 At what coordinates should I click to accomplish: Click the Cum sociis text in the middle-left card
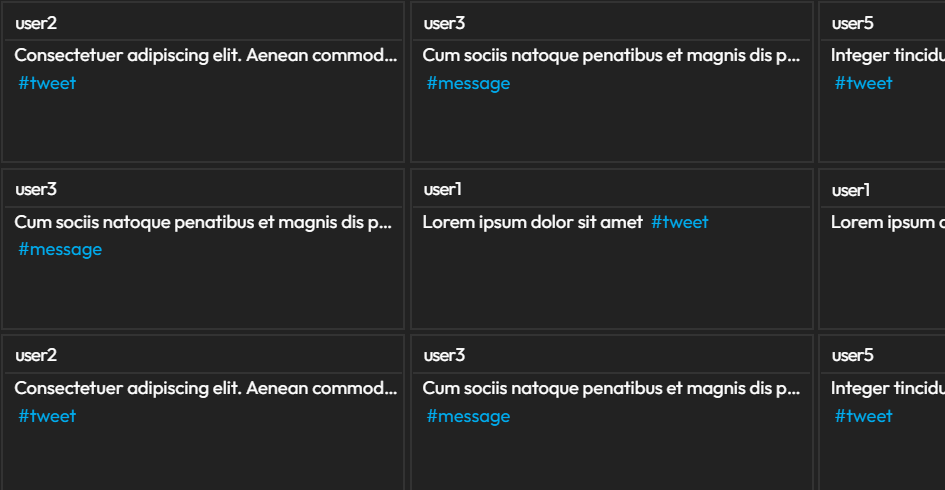[x=202, y=222]
